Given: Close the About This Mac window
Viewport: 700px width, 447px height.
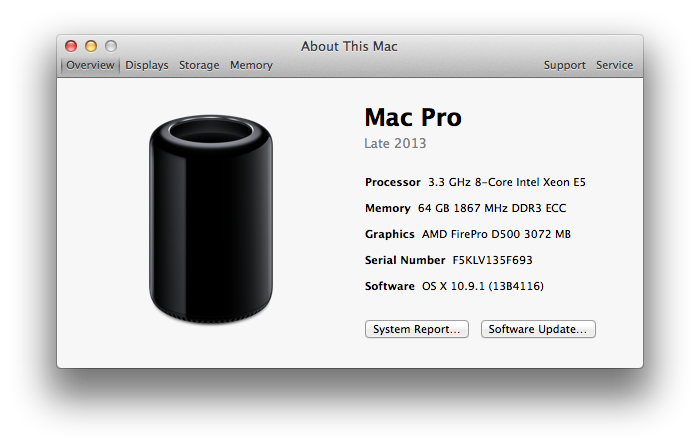Looking at the screenshot, I should click(71, 46).
